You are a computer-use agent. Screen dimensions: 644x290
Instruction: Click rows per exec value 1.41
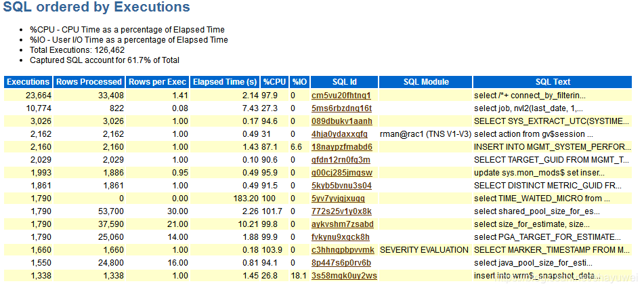point(181,96)
